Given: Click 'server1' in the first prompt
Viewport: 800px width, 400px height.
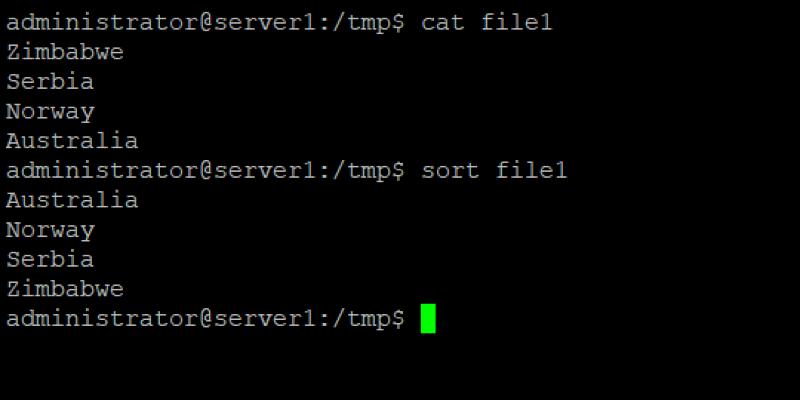Looking at the screenshot, I should (x=264, y=24).
